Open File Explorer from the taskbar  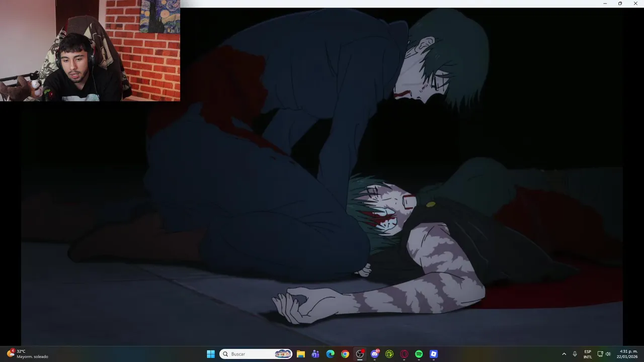300,354
